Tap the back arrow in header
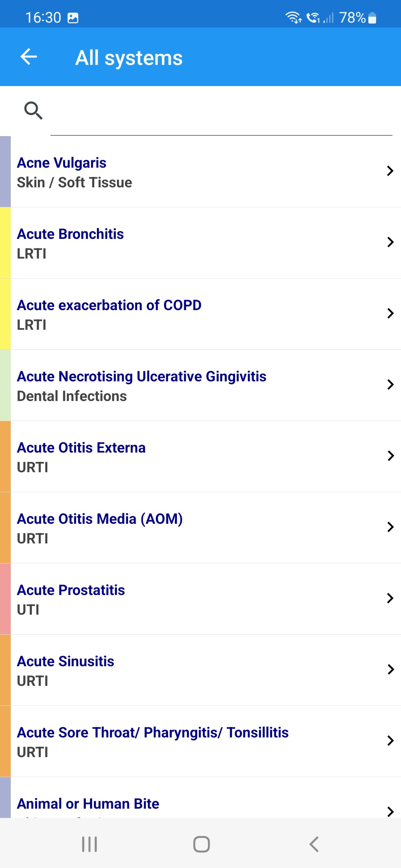This screenshot has width=401, height=868. 29,57
